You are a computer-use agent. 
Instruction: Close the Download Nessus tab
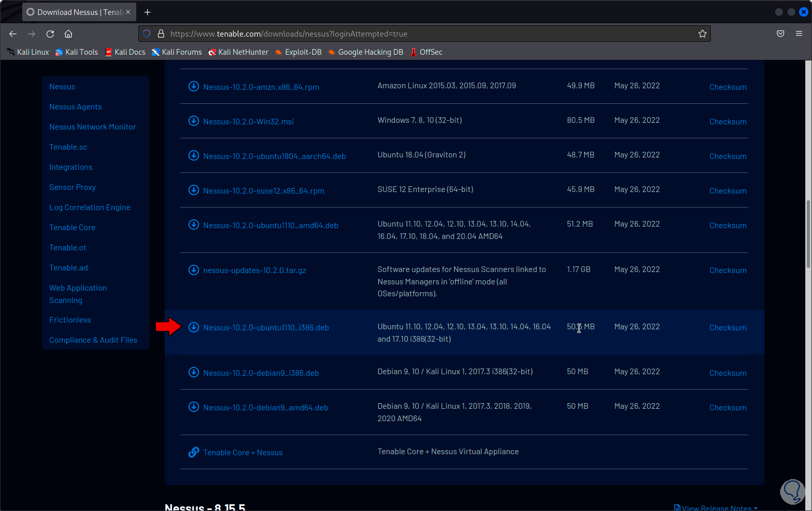pyautogui.click(x=128, y=12)
